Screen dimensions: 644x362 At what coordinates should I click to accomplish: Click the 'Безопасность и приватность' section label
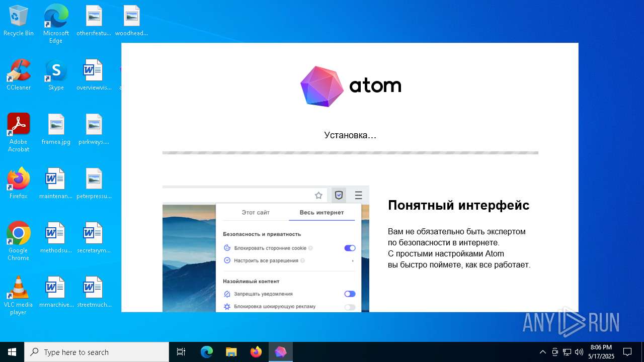pyautogui.click(x=262, y=234)
